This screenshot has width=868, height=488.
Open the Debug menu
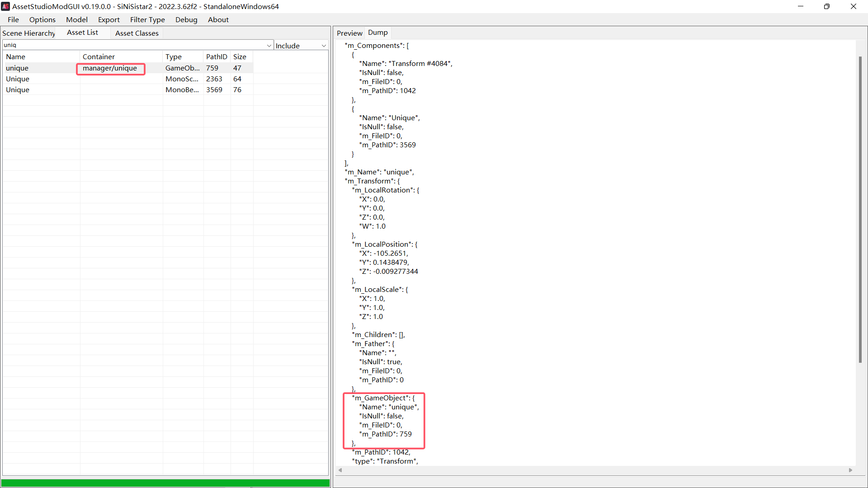pos(186,19)
